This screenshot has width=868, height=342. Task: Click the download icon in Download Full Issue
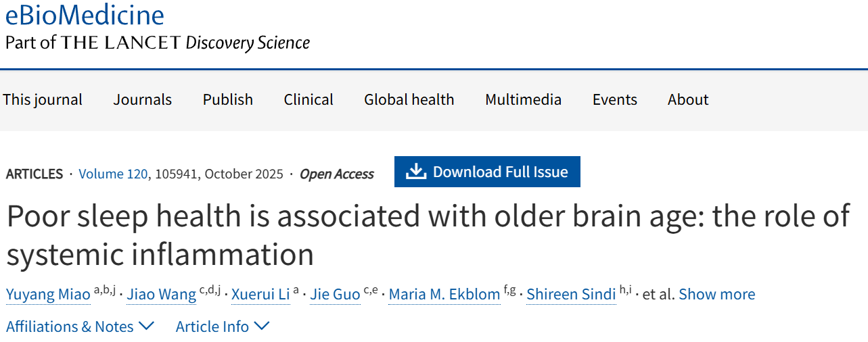(416, 172)
